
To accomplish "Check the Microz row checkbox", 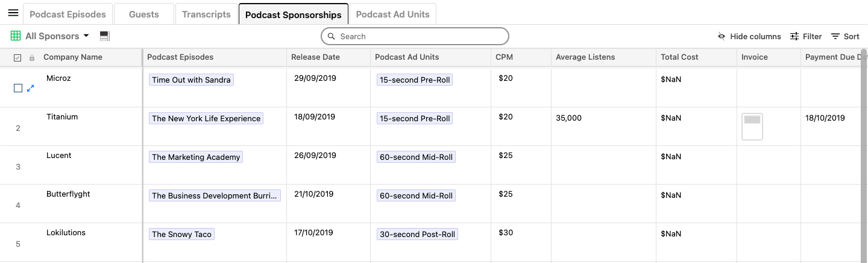I will pyautogui.click(x=17, y=88).
